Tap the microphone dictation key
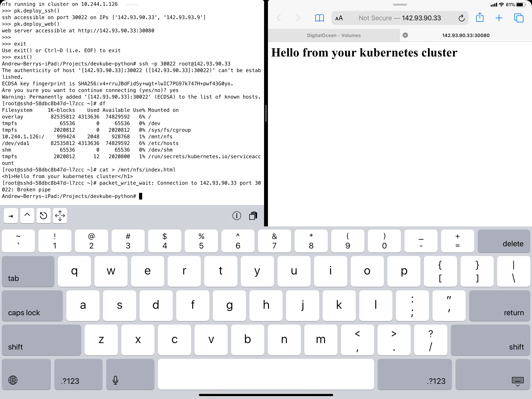 pyautogui.click(x=130, y=374)
